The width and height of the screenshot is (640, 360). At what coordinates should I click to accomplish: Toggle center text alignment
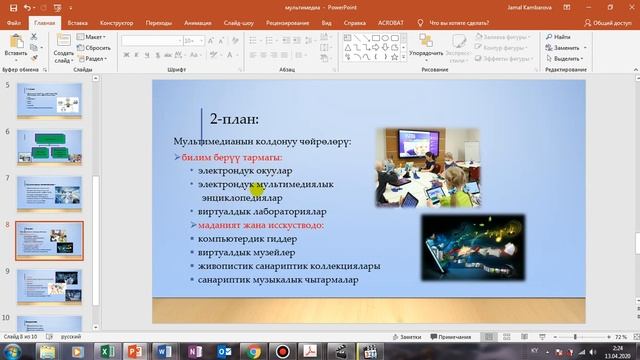(264, 55)
